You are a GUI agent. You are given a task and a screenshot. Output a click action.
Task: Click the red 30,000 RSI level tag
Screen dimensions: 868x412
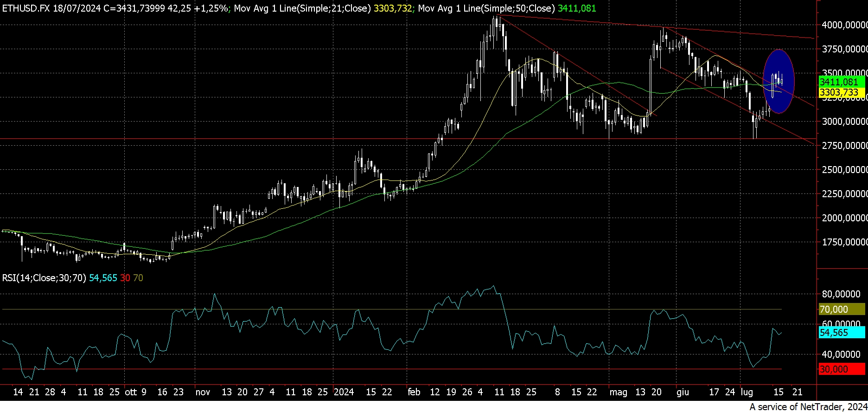[x=842, y=369]
